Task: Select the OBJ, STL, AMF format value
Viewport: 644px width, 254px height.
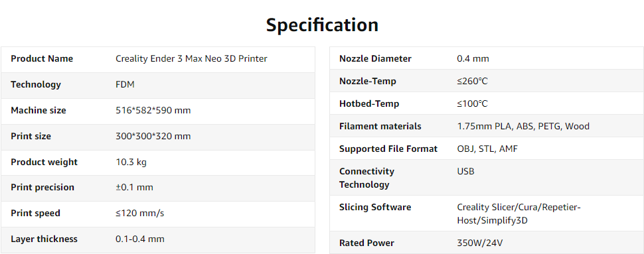Action: pos(487,149)
